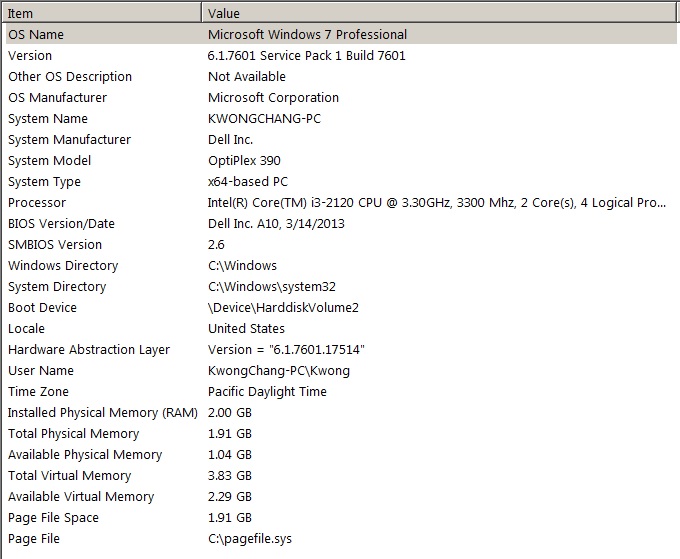
Task: Select the System Name row
Action: (341, 118)
